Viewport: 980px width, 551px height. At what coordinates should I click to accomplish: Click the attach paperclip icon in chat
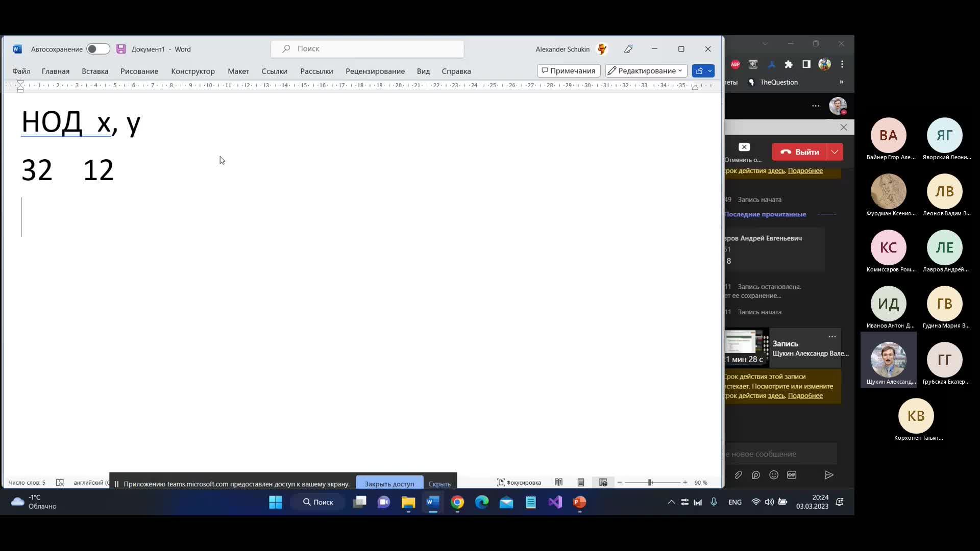tap(738, 475)
